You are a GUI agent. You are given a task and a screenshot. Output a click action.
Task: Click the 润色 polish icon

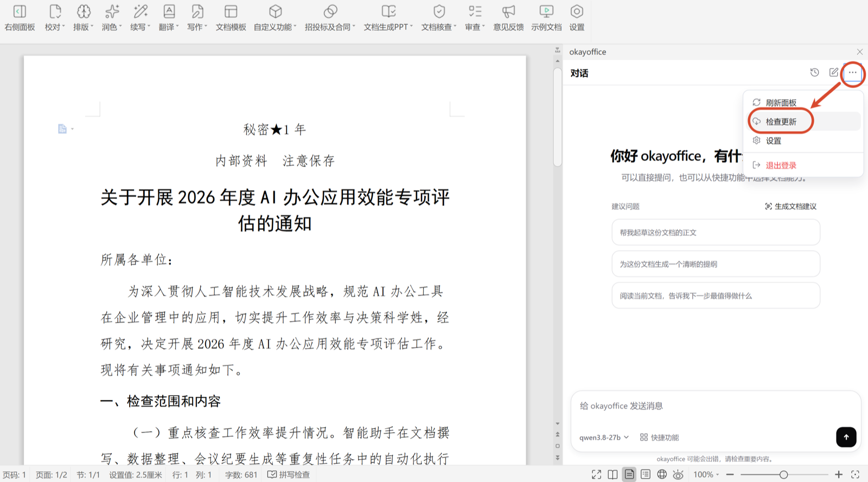pyautogui.click(x=112, y=11)
